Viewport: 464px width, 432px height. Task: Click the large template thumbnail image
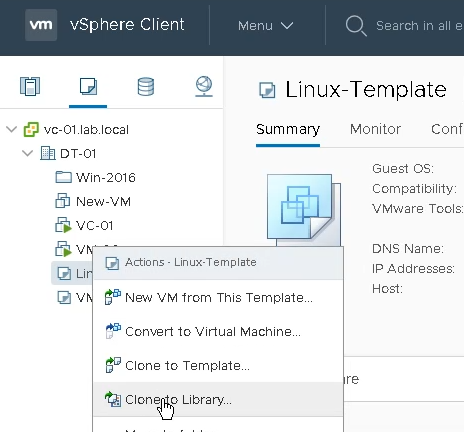click(x=304, y=210)
